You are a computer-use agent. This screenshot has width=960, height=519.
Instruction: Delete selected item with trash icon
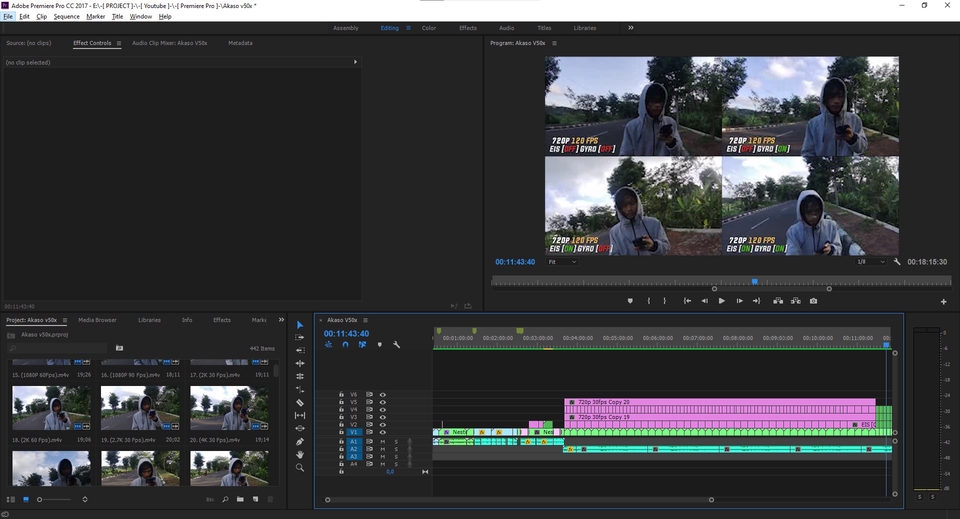click(x=270, y=499)
